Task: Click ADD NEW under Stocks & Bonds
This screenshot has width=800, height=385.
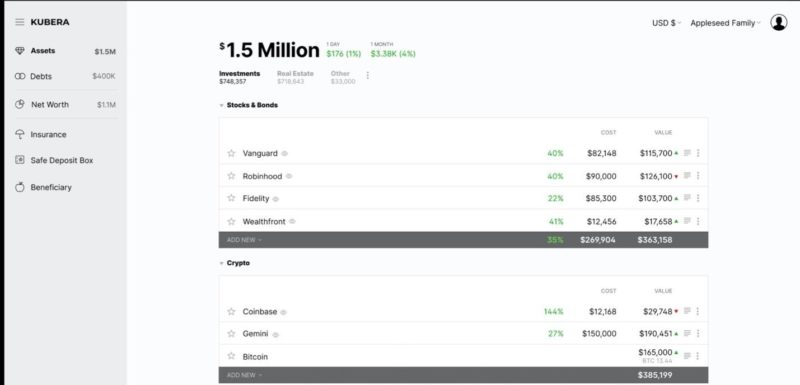Action: click(244, 240)
